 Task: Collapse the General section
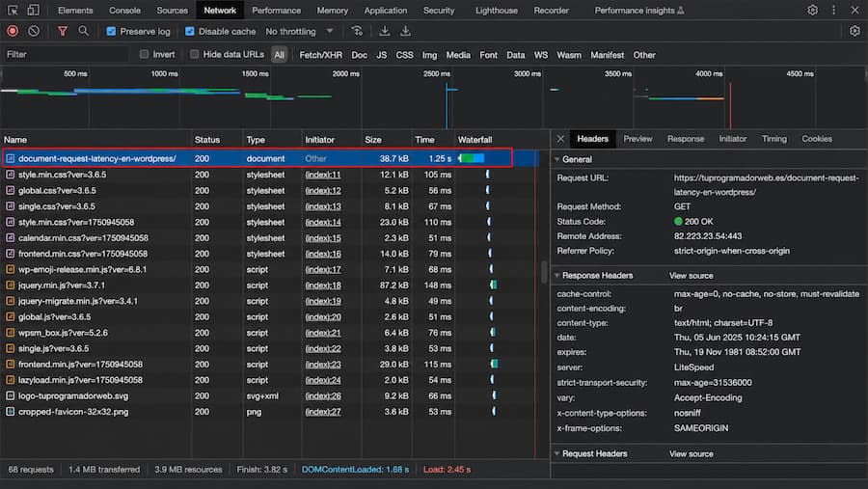556,159
